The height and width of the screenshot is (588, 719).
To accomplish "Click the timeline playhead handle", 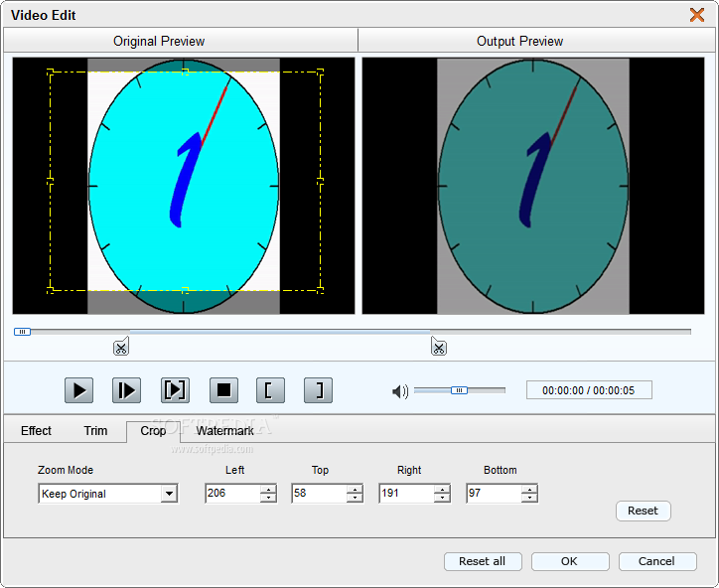I will pyautogui.click(x=22, y=332).
